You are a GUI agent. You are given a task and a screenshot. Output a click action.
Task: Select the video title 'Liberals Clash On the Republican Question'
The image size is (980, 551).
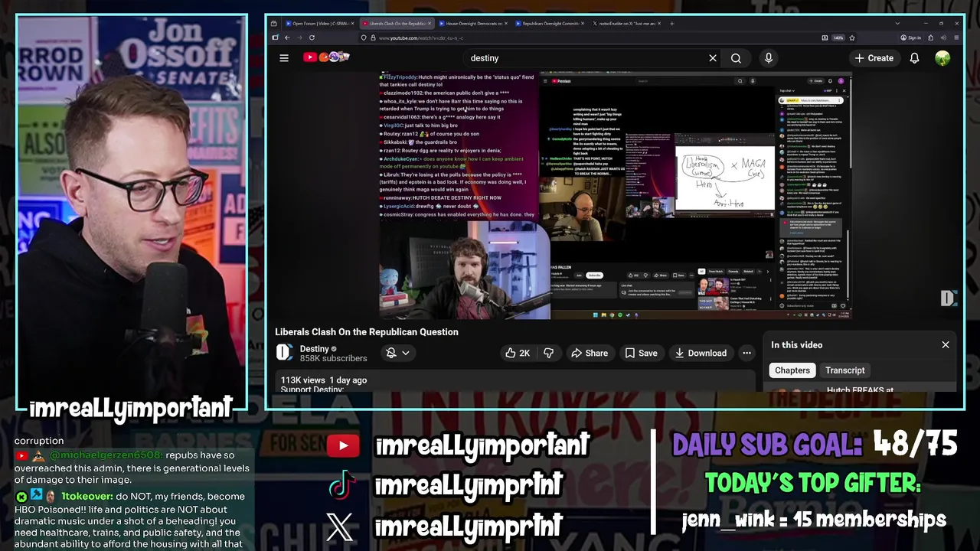pos(367,332)
